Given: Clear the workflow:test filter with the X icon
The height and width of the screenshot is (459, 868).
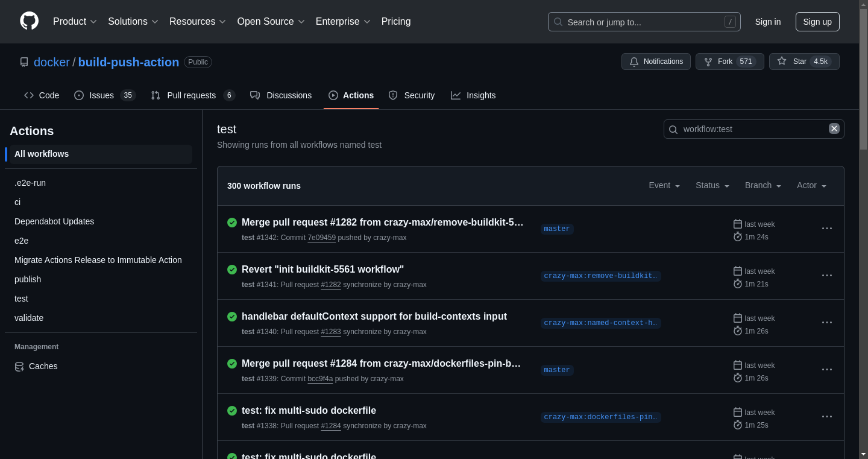Looking at the screenshot, I should 834,128.
